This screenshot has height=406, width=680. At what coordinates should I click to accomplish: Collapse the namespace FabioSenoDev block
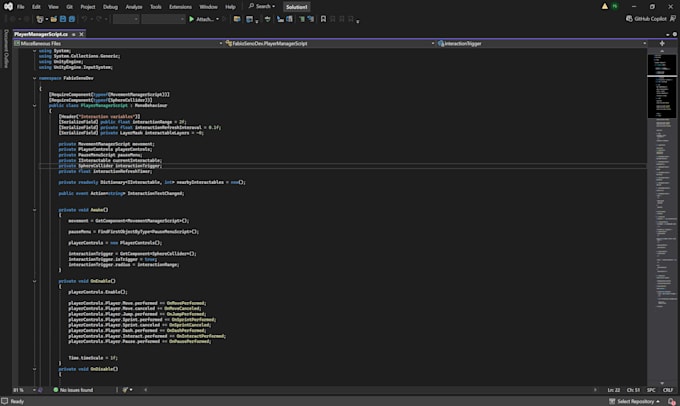coord(35,78)
